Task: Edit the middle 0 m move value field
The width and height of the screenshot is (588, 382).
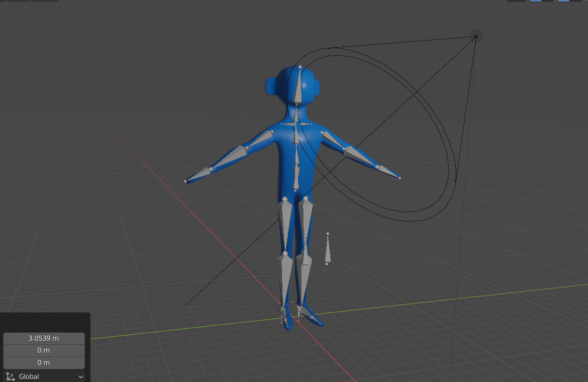Action: (43, 350)
